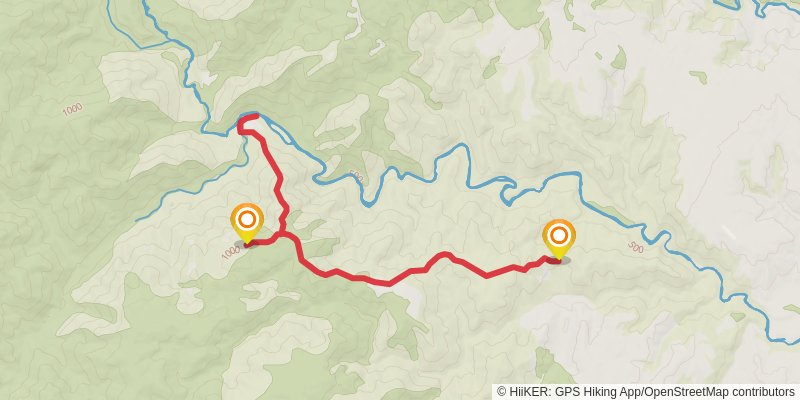Click the trail junction beside the western pin
Screen dimensions: 800x400
[282, 234]
